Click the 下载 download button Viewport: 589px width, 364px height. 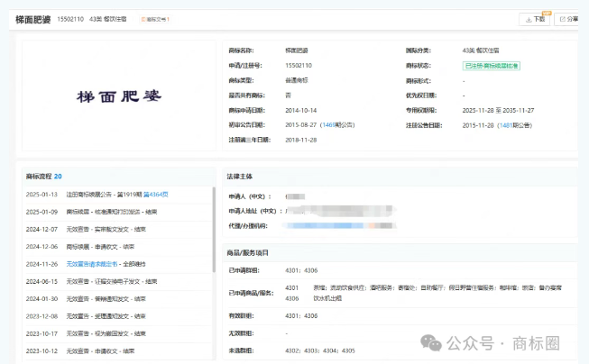(x=534, y=18)
